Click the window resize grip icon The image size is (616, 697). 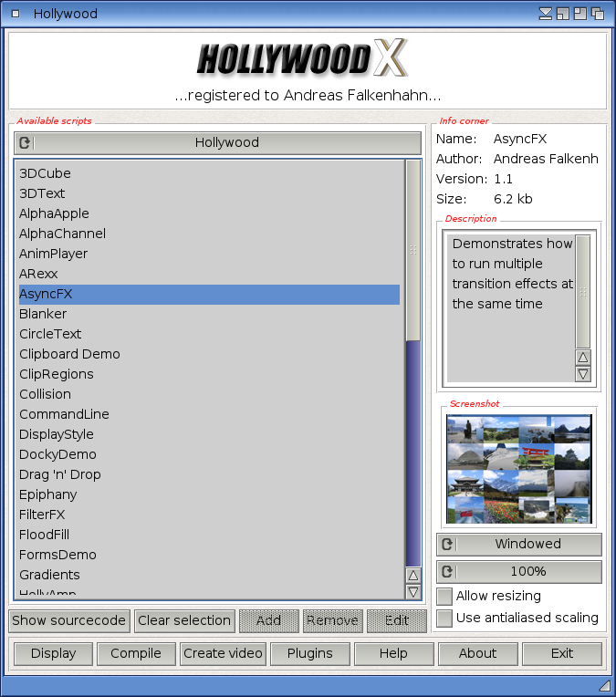coord(604,685)
